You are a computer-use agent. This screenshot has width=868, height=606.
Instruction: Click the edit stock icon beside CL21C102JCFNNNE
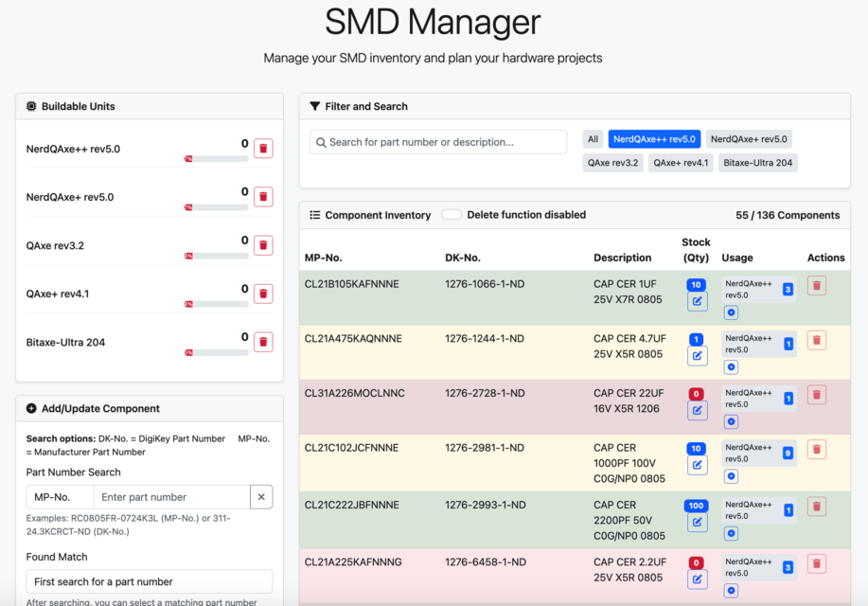click(697, 464)
